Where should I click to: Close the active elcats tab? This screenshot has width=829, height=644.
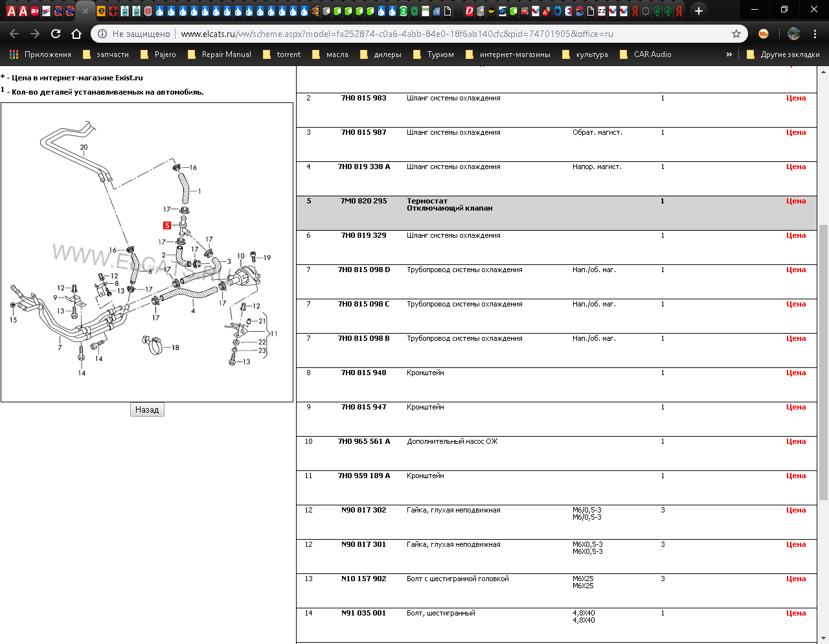coord(85,11)
